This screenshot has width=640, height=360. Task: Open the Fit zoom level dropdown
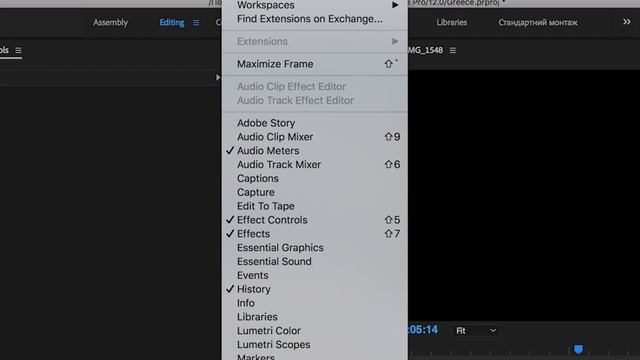coord(476,331)
